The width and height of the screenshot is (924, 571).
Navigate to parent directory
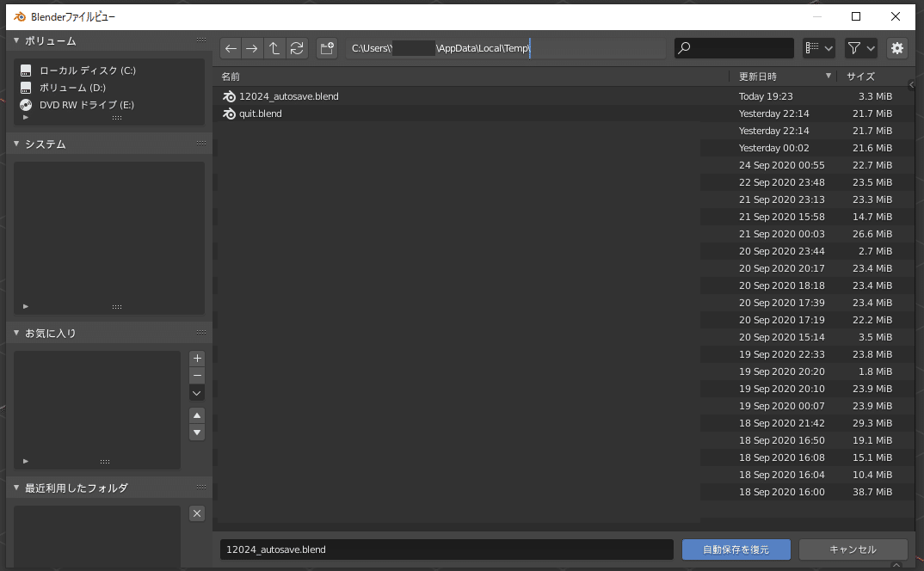(274, 48)
